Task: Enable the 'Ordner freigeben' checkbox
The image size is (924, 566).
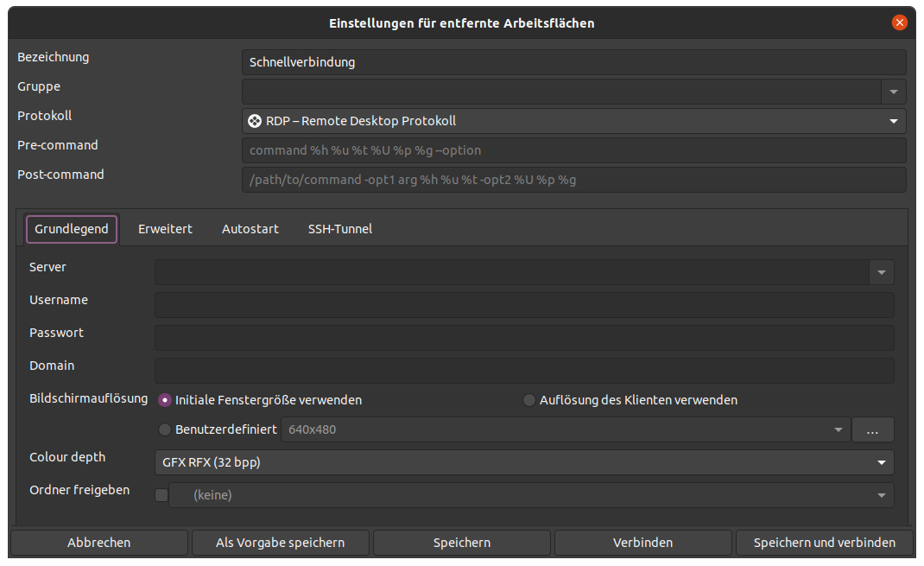Action: coord(161,495)
